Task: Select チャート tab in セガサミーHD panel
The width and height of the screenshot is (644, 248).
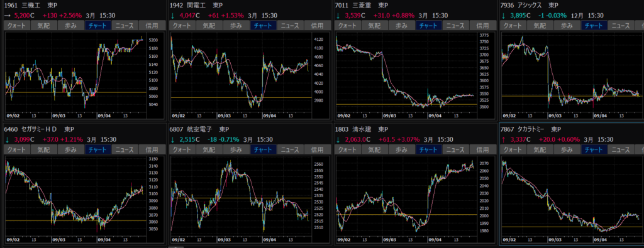Action: coord(98,149)
